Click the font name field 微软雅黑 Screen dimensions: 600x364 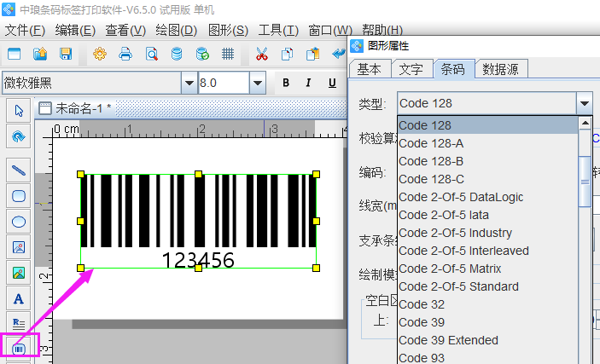point(92,83)
